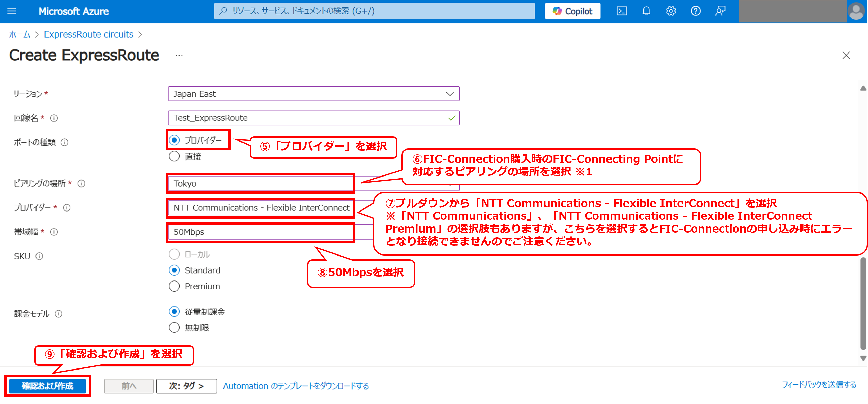This screenshot has width=868, height=404.
Task: Navigate to ホーム breadcrumb
Action: click(x=19, y=34)
